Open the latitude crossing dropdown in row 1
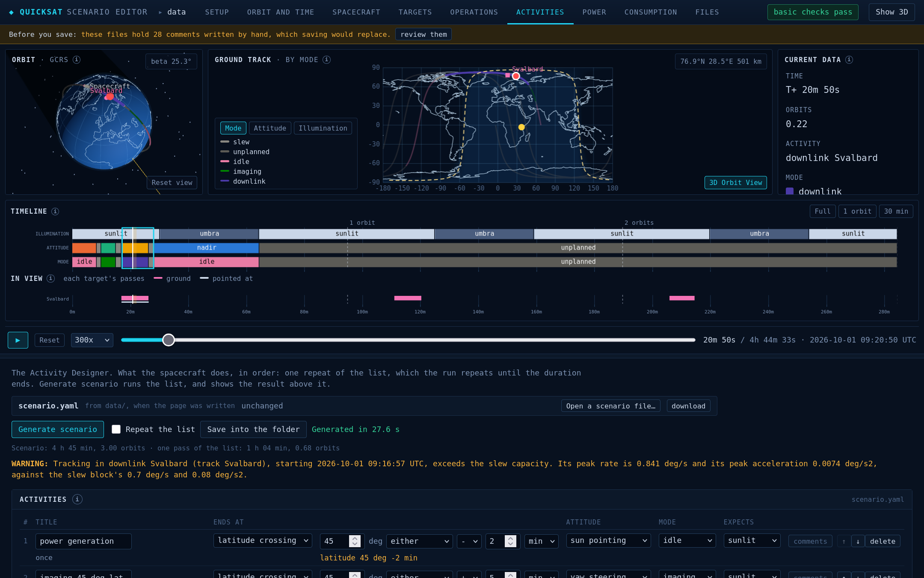Image resolution: width=924 pixels, height=578 pixels. click(x=263, y=541)
